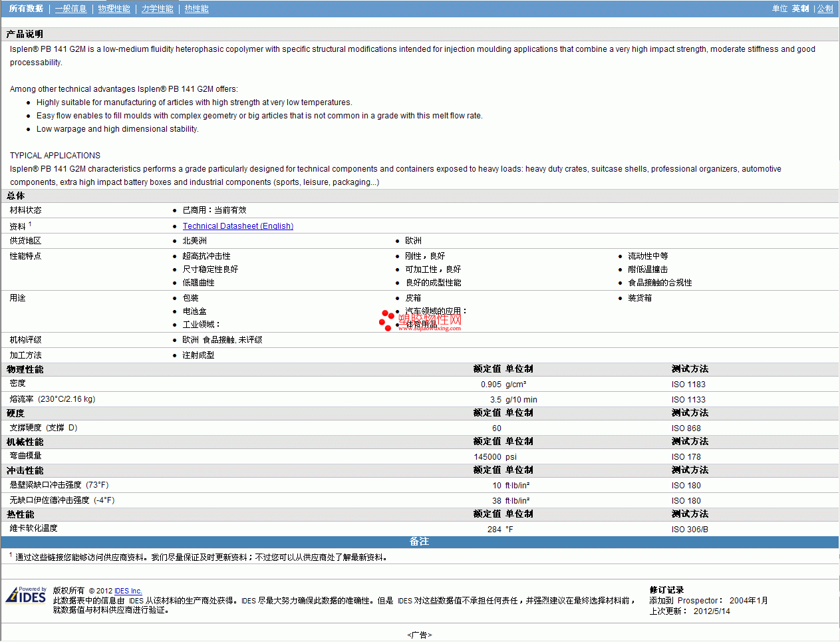
Task: Click the ISO 1183 test method
Action: [688, 385]
